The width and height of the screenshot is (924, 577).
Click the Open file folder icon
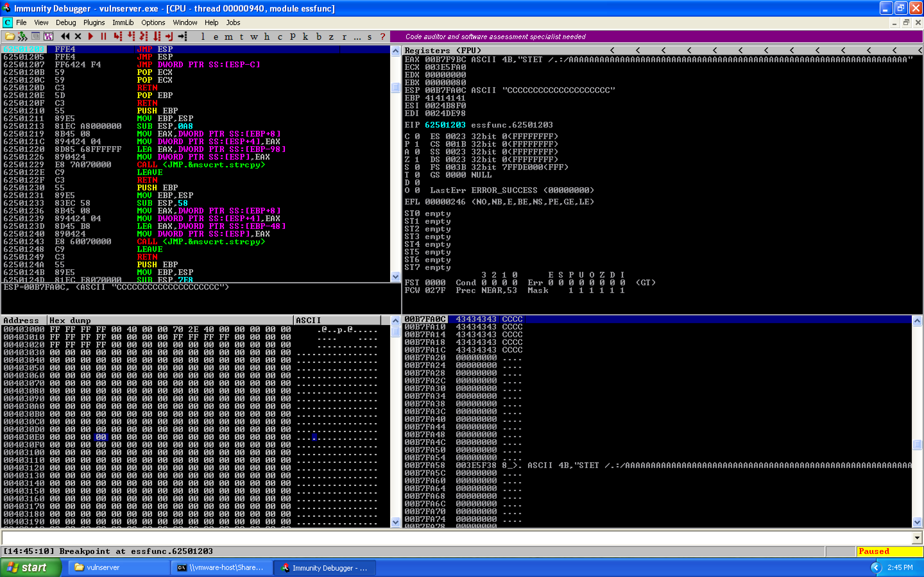coord(10,37)
